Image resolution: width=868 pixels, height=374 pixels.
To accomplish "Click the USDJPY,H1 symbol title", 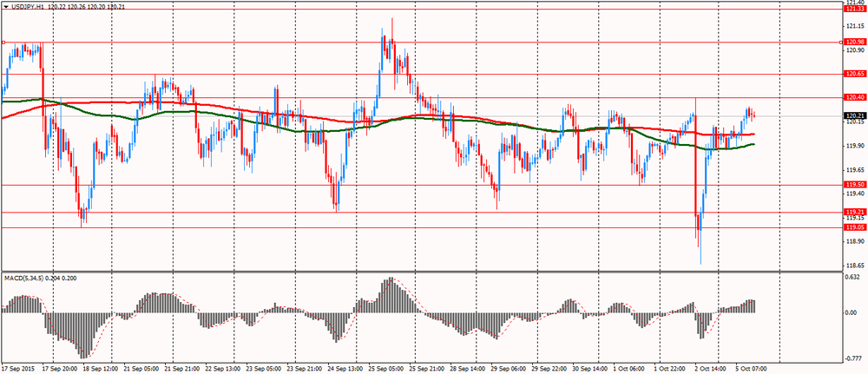I will tap(29, 7).
